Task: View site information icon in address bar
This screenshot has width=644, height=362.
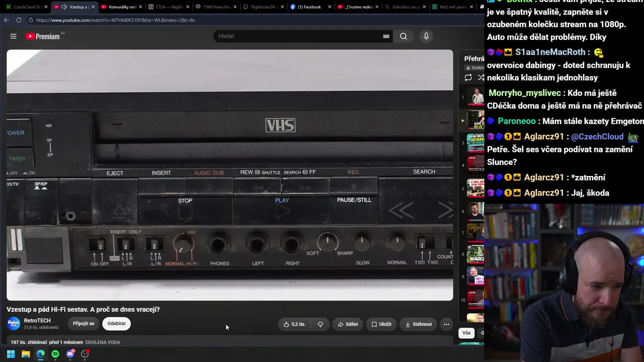Action: (31, 20)
